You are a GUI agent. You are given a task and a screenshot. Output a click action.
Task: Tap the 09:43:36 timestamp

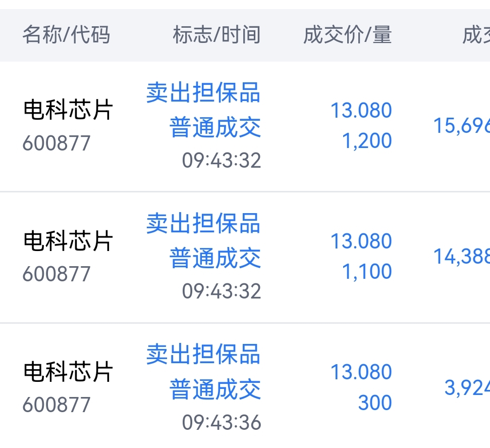[222, 422]
